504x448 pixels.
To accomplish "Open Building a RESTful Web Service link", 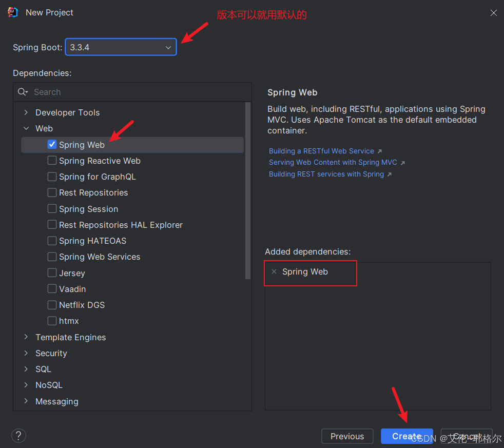I will click(x=321, y=151).
